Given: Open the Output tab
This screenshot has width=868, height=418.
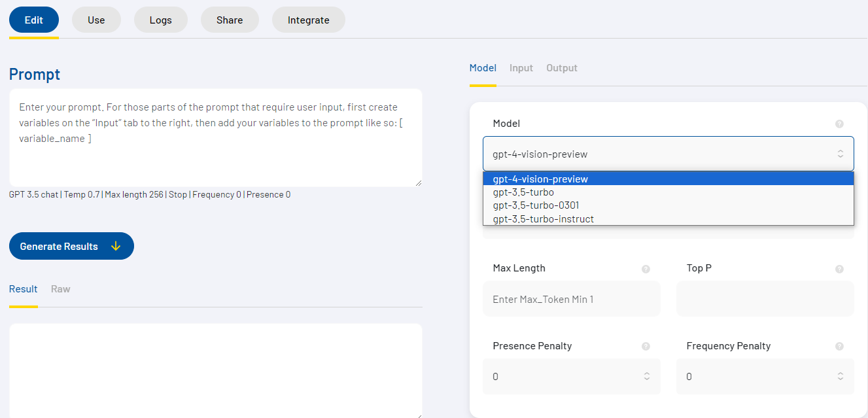Looking at the screenshot, I should [x=562, y=68].
